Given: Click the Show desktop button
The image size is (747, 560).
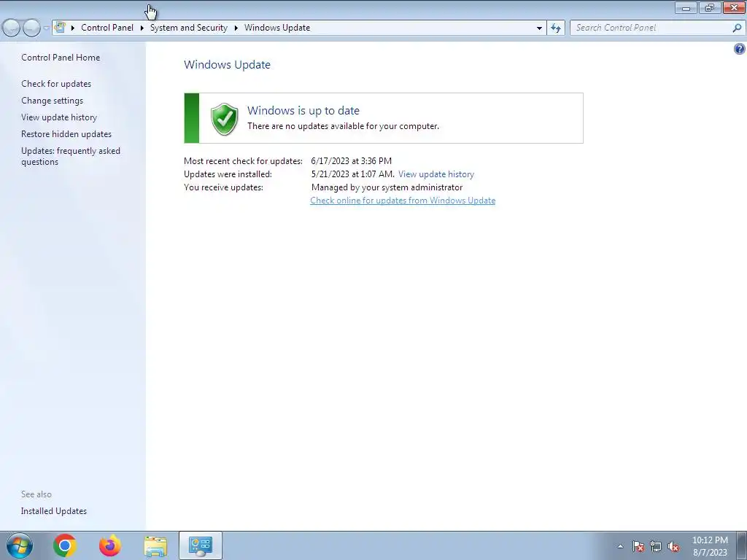Looking at the screenshot, I should pyautogui.click(x=742, y=545).
